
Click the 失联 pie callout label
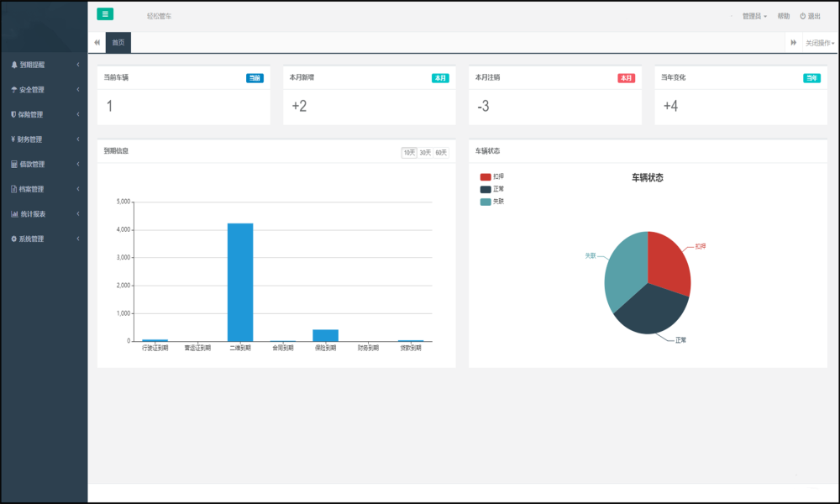[591, 256]
